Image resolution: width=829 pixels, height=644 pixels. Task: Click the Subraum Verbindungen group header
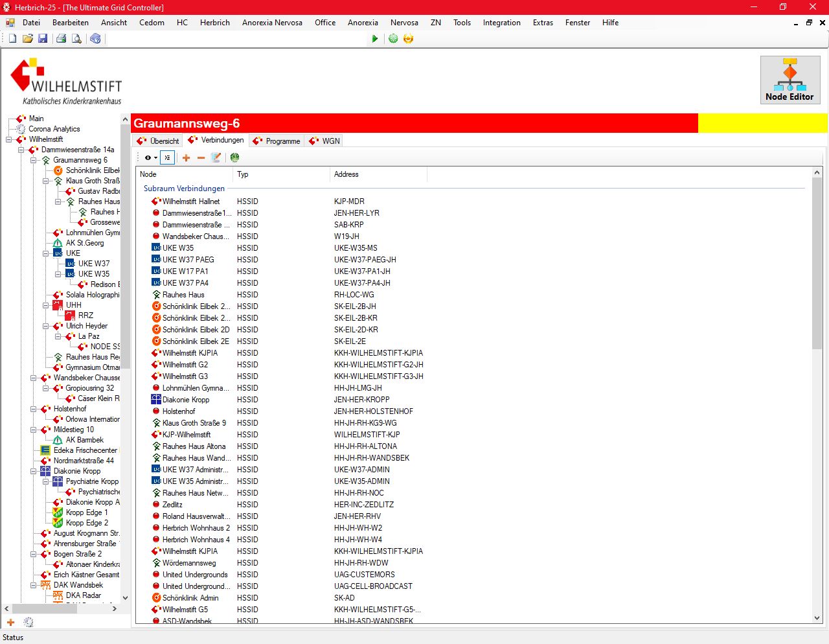tap(184, 189)
